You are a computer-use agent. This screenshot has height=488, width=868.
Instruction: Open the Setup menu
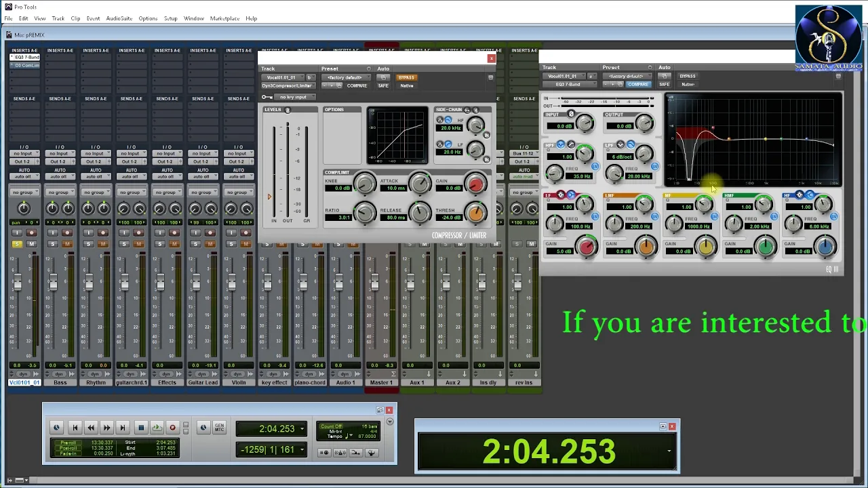pos(170,18)
